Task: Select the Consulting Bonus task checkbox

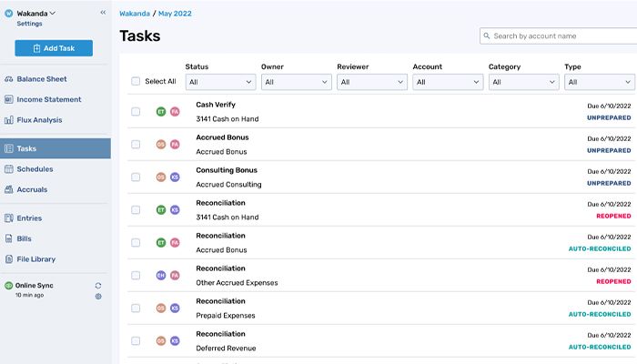Action: coord(136,177)
